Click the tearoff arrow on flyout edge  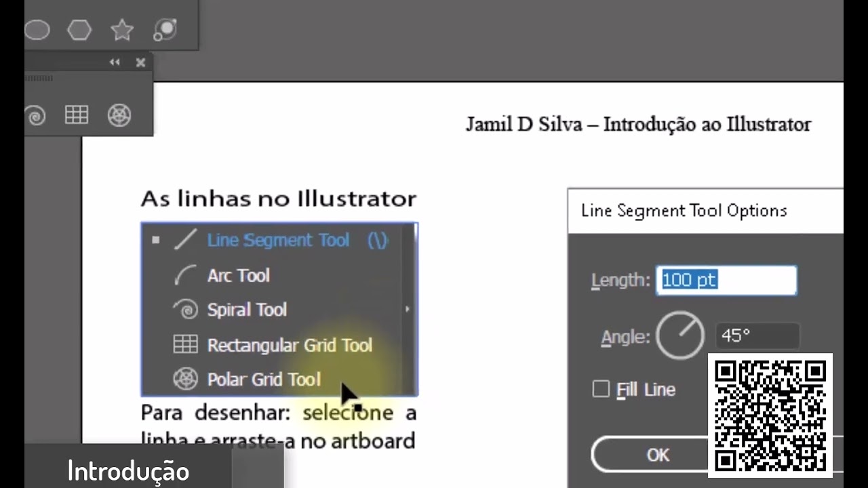tap(408, 309)
